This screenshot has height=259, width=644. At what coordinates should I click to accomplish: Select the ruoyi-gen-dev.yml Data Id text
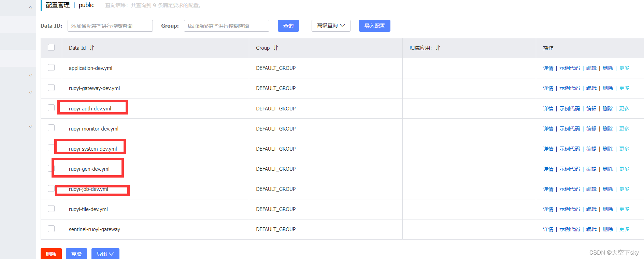[x=89, y=169]
